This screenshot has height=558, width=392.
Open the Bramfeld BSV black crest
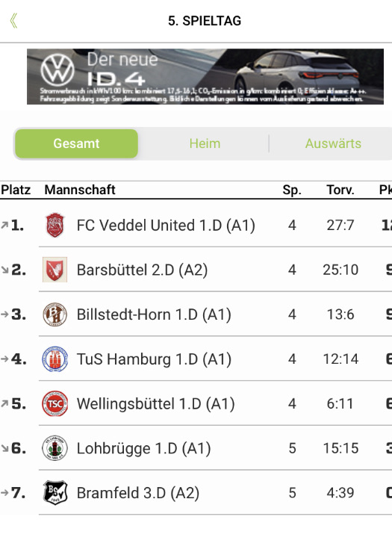[x=55, y=492]
